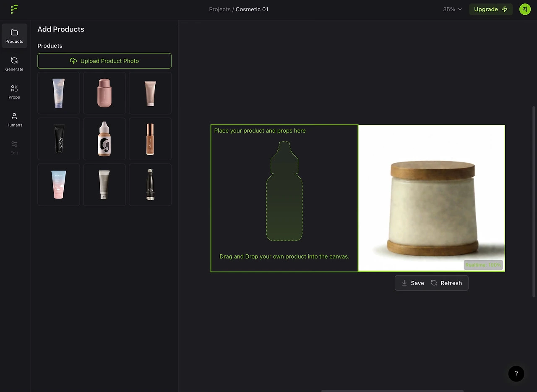Screen dimensions: 537x392
Task: Select the bronze foundation bottle thumbnail
Action: pos(150,139)
